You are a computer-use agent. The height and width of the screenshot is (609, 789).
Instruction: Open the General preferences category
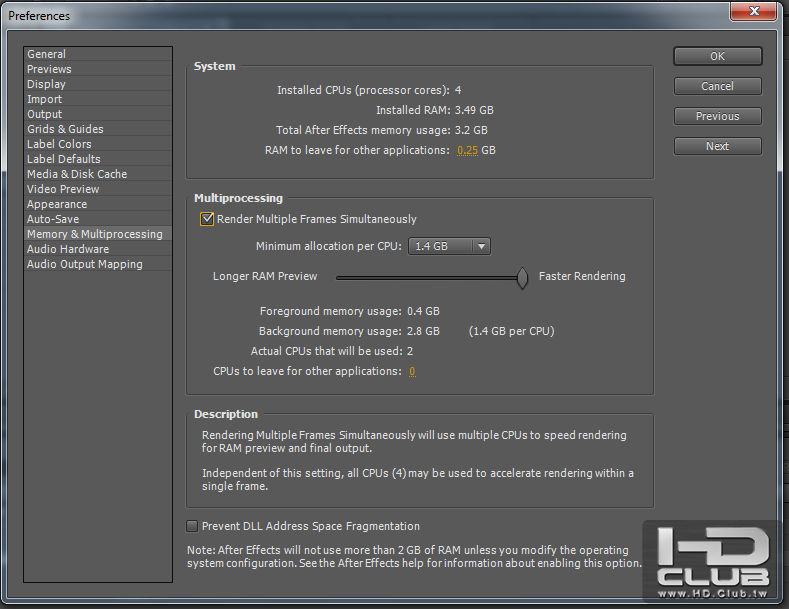point(98,54)
